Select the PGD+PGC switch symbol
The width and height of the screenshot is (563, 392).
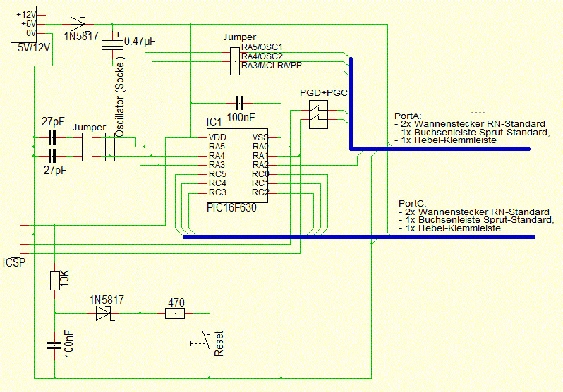319,113
